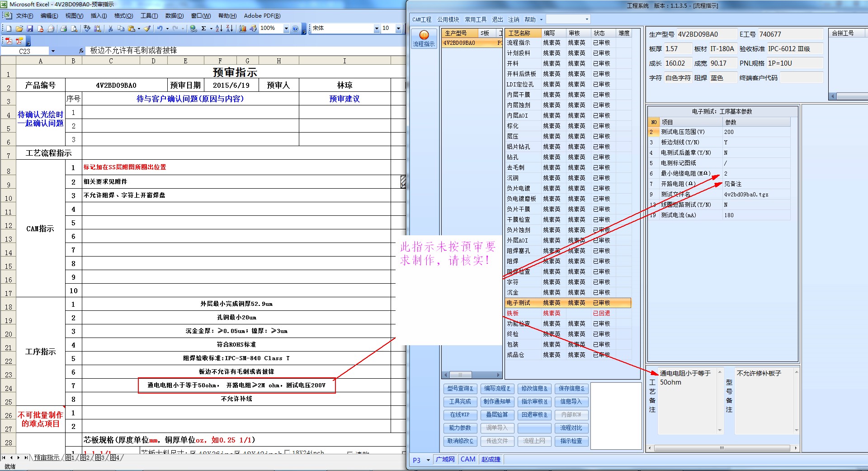Click the New workbook icon in Excel
868x471 pixels.
(9, 29)
